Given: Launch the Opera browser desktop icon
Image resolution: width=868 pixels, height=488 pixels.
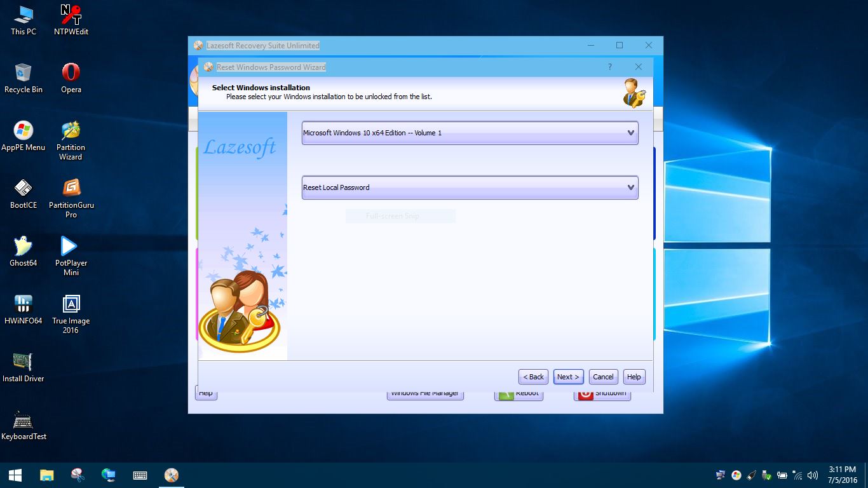Looking at the screenshot, I should click(71, 78).
